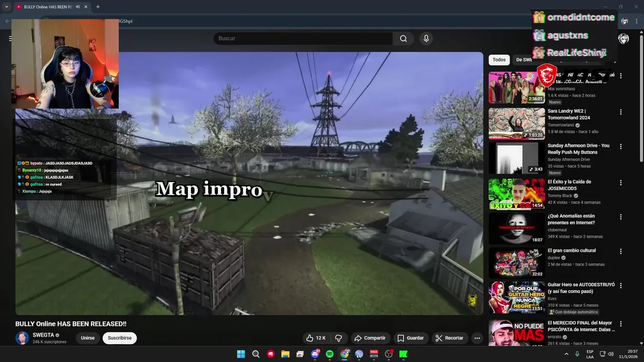Image resolution: width=644 pixels, height=362 pixels.
Task: Join channel with Unirse button
Action: pyautogui.click(x=88, y=338)
